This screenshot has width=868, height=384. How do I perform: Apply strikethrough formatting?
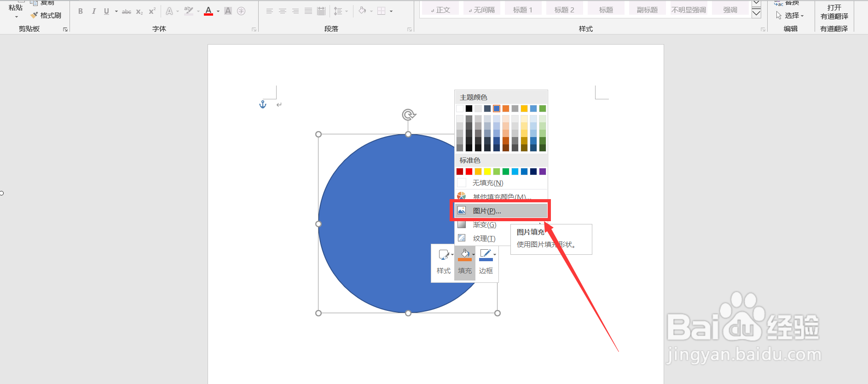(x=127, y=11)
